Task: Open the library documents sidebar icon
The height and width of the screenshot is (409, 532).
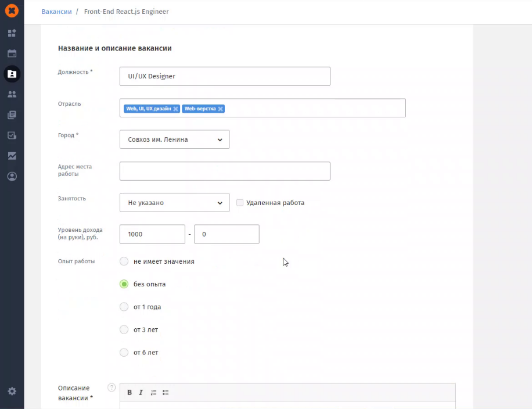Action: tap(12, 114)
